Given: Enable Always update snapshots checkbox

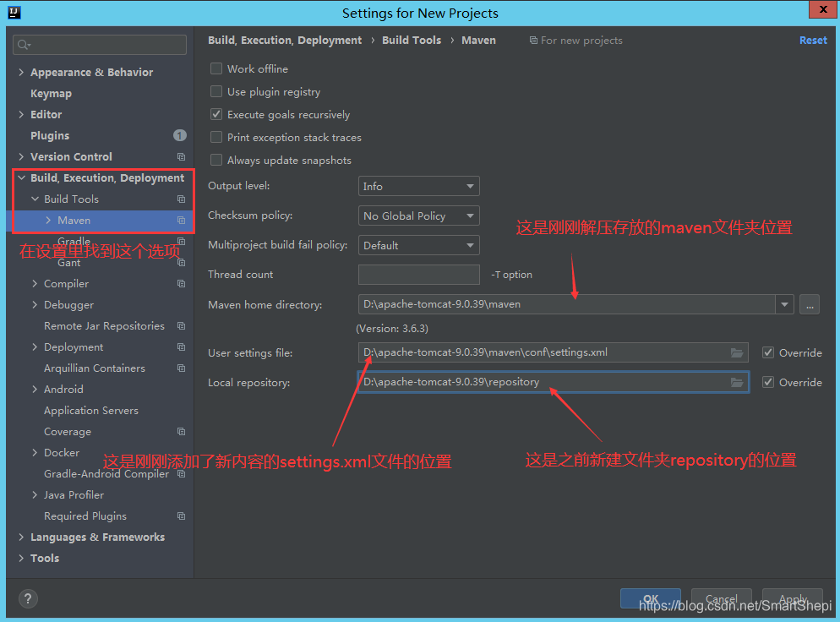Looking at the screenshot, I should (x=216, y=161).
